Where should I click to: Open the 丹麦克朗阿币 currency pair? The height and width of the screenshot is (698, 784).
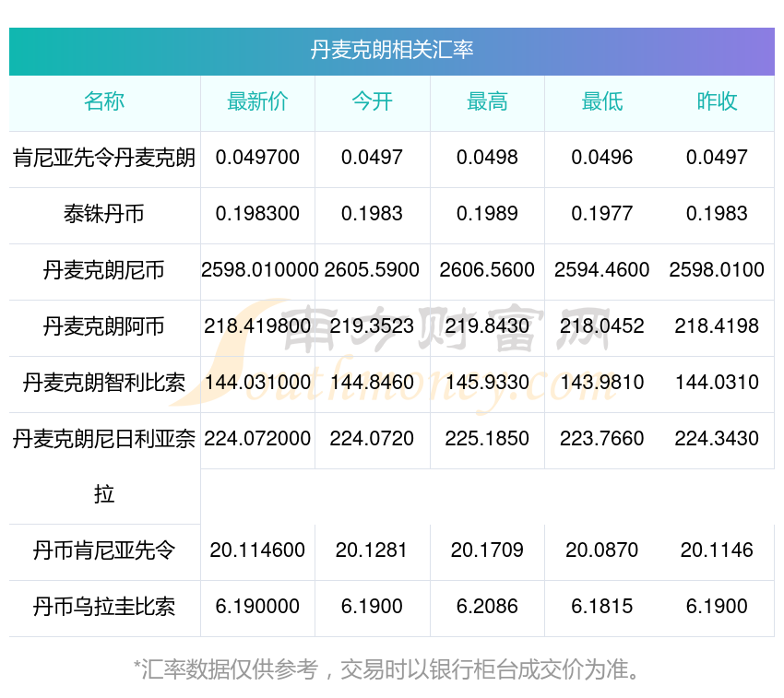pos(104,326)
